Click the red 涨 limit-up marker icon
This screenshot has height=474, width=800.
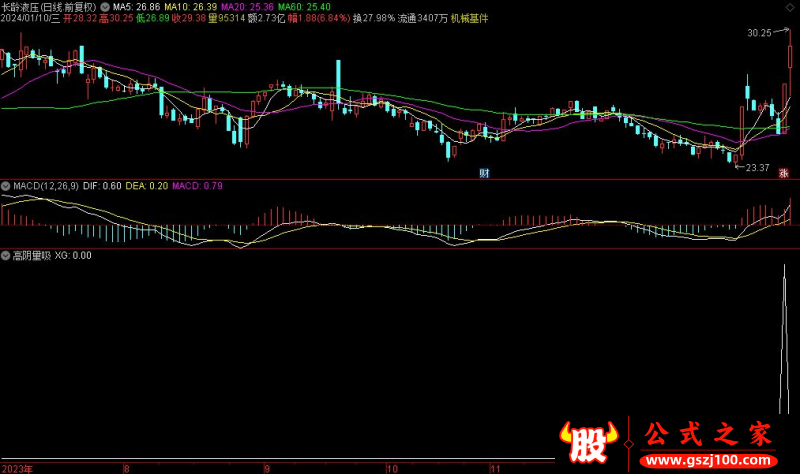784,172
